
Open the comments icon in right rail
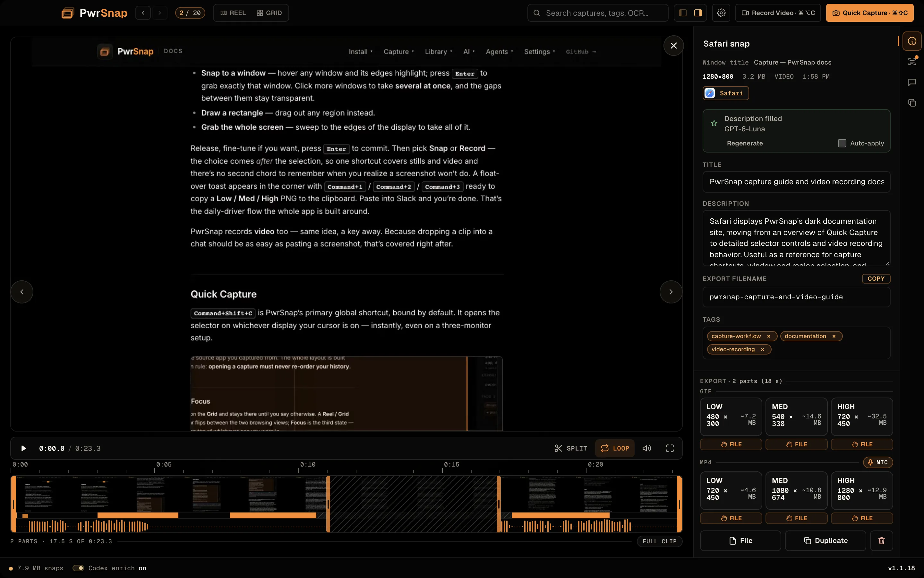pos(912,83)
